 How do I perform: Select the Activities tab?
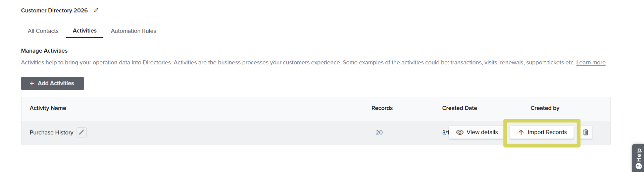pyautogui.click(x=85, y=31)
